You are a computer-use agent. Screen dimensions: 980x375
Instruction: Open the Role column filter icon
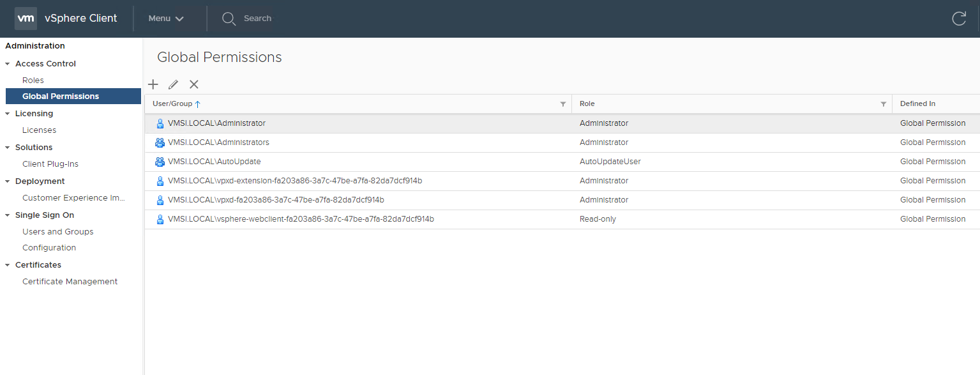coord(883,104)
